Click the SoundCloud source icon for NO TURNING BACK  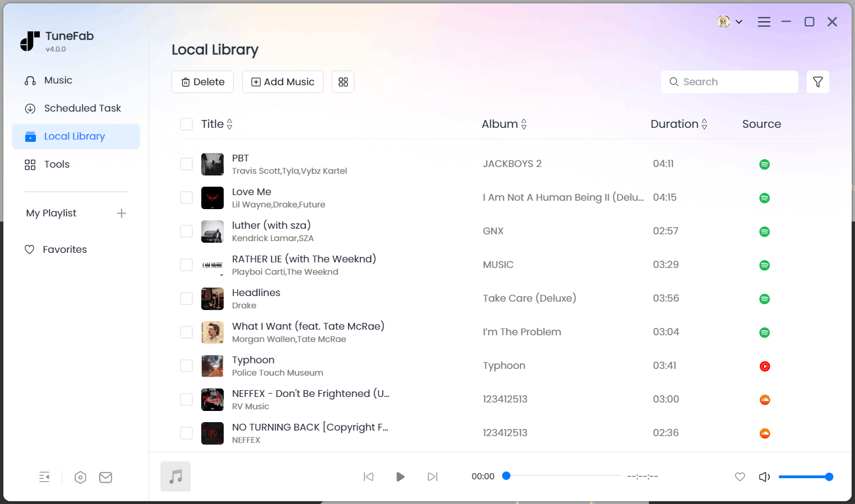pos(764,433)
